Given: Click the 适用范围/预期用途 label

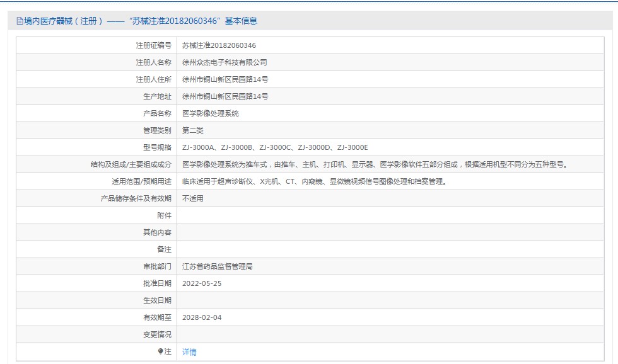Looking at the screenshot, I should tap(141, 181).
